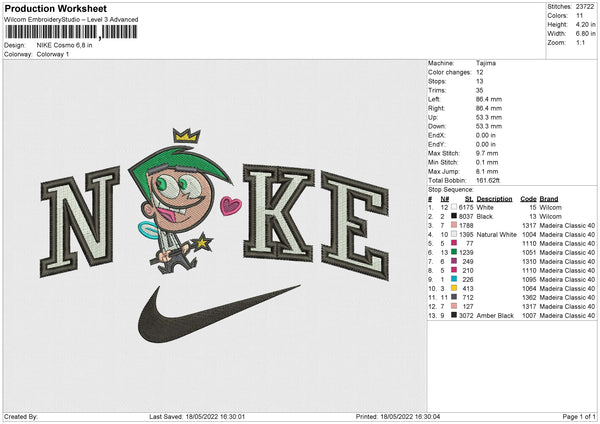Click stitch count "6175" in stop 1
Image resolution: width=600 pixels, height=424 pixels.
coord(466,207)
